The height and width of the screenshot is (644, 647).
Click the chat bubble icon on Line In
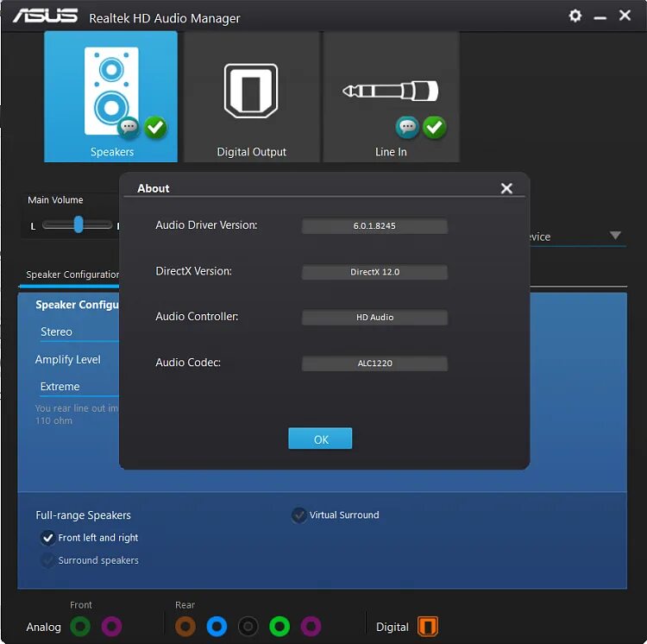407,127
